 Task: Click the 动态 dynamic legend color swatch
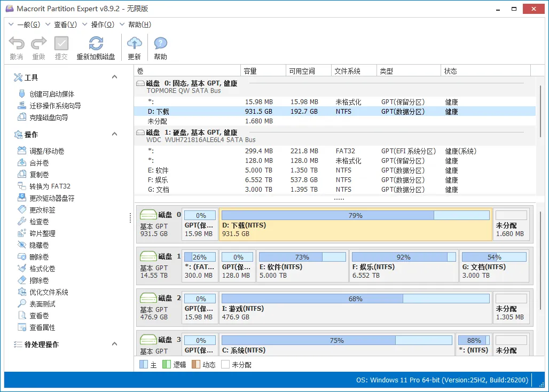pyautogui.click(x=195, y=364)
